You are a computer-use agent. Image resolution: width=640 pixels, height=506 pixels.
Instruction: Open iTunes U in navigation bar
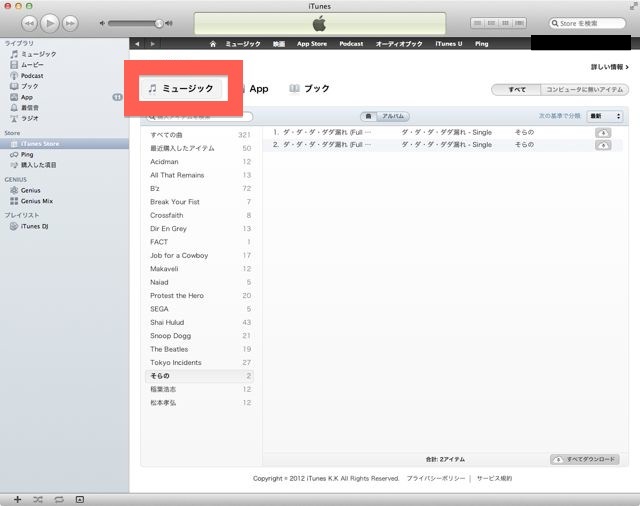pos(449,44)
